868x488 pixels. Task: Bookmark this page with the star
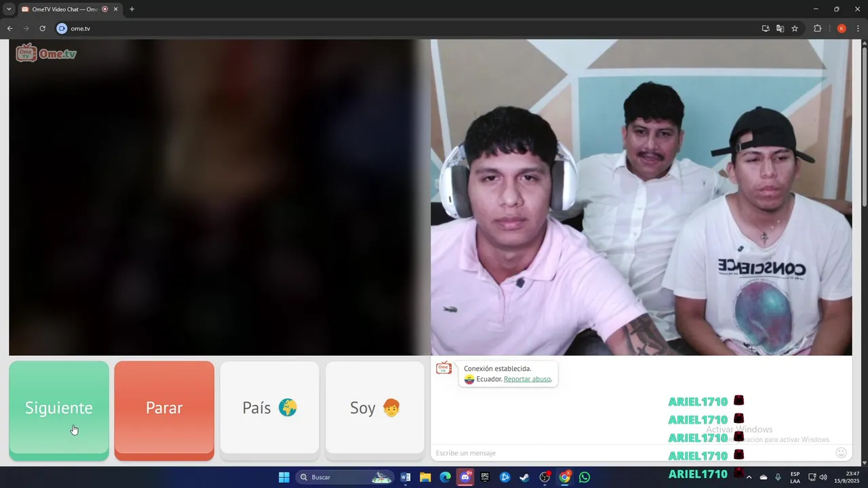point(795,28)
